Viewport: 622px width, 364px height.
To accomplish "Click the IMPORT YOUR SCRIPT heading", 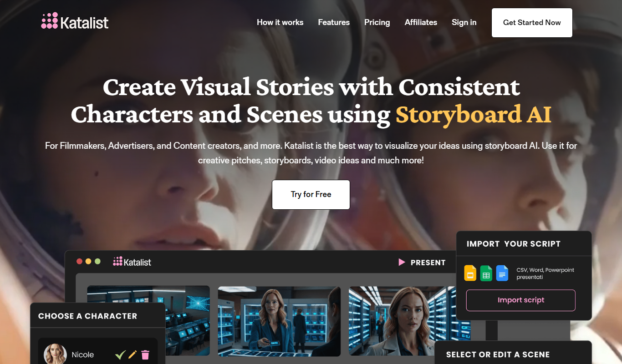I will 514,244.
